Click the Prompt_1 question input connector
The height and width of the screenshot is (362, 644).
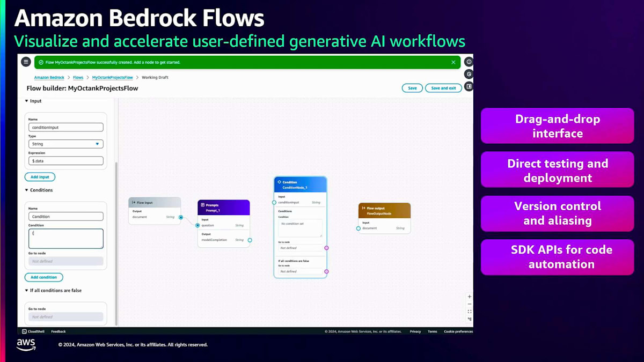coord(197,225)
